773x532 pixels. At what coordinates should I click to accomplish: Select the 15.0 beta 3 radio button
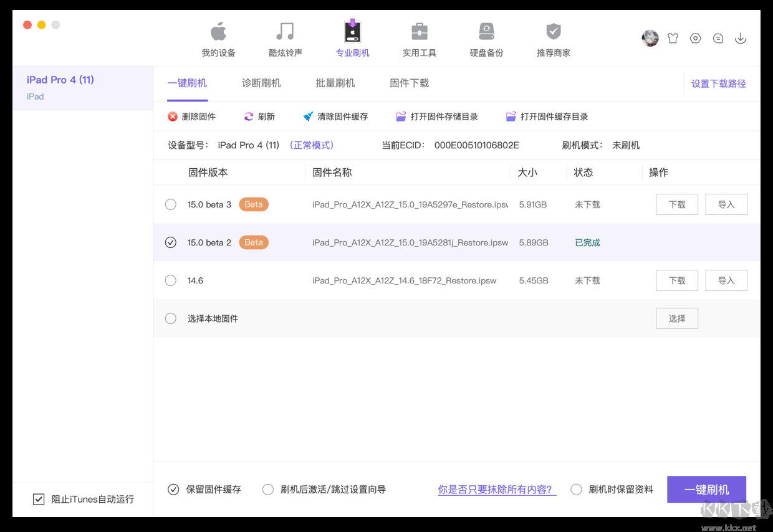[x=170, y=204]
